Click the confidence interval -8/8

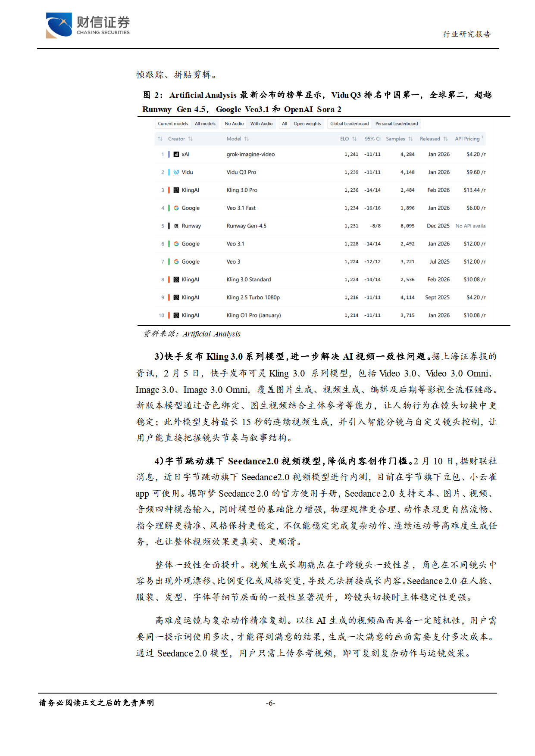[x=375, y=226]
